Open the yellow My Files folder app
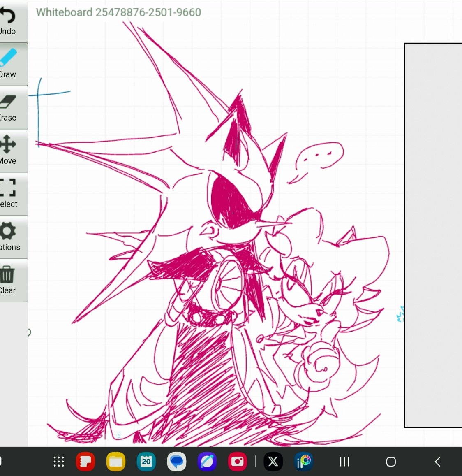The width and height of the screenshot is (462, 476). 116,462
